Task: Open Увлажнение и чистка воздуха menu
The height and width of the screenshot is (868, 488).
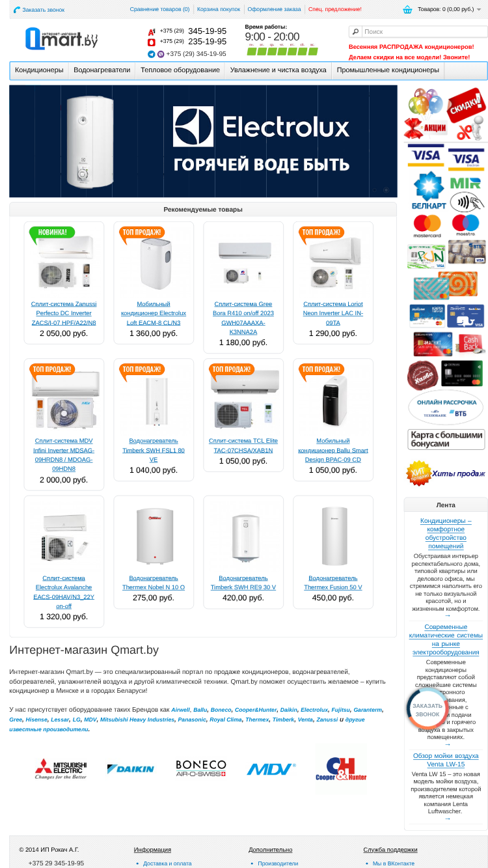Action: (278, 70)
